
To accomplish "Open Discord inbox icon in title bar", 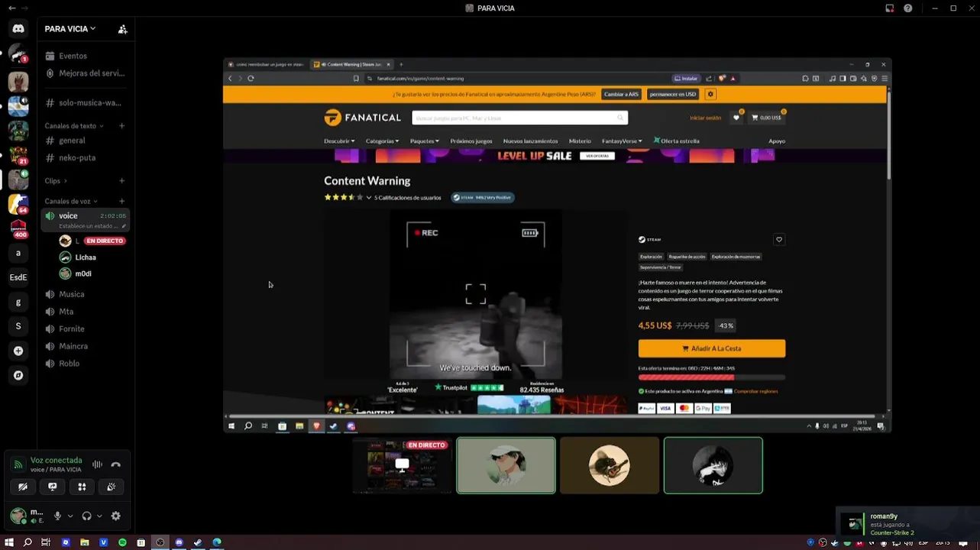I will tap(890, 8).
